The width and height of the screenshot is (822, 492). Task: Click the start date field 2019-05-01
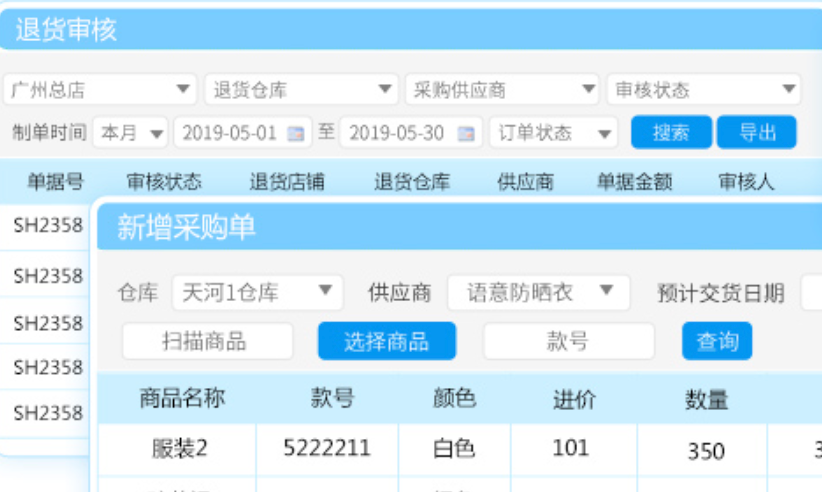[x=230, y=133]
